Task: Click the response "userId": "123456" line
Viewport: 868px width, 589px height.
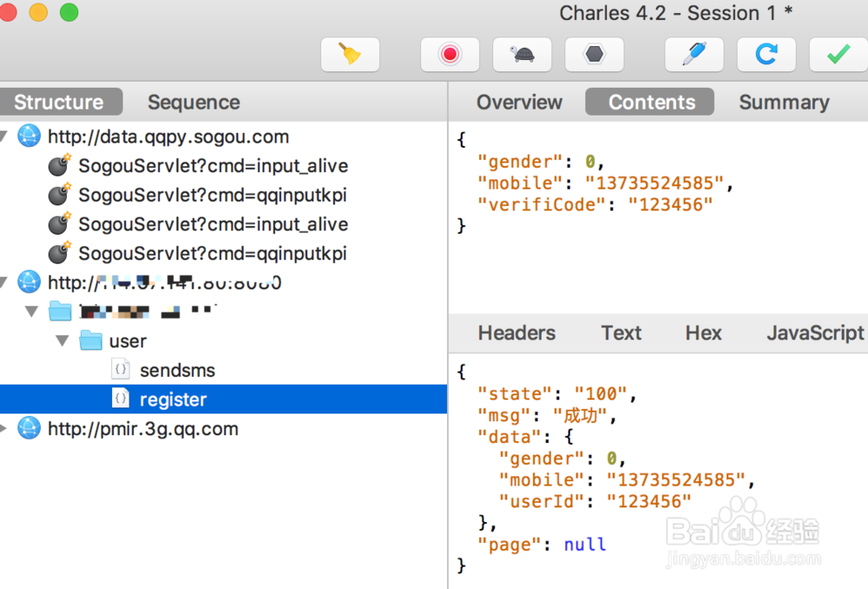Action: click(x=595, y=501)
